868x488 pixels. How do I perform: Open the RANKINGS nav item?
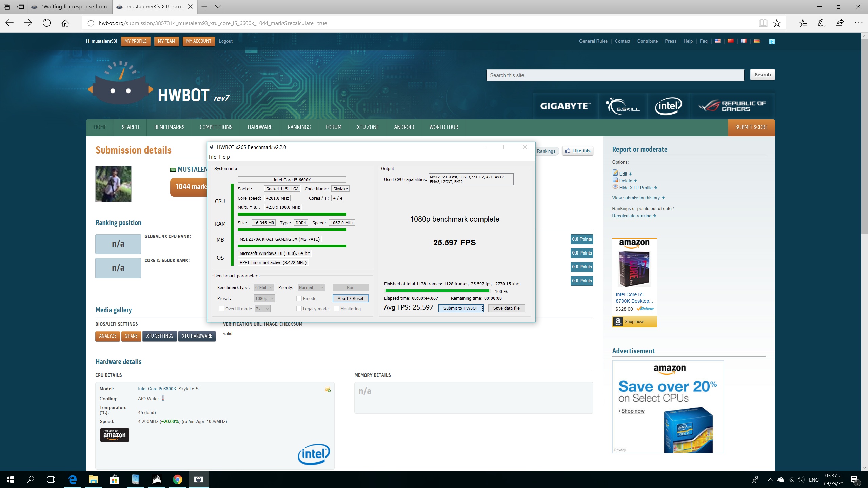tap(299, 127)
